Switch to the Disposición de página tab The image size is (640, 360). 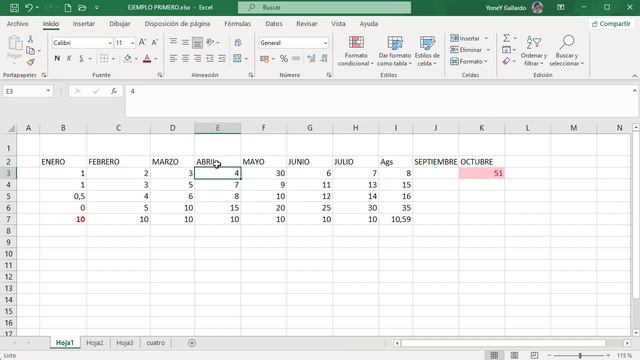coord(177,24)
